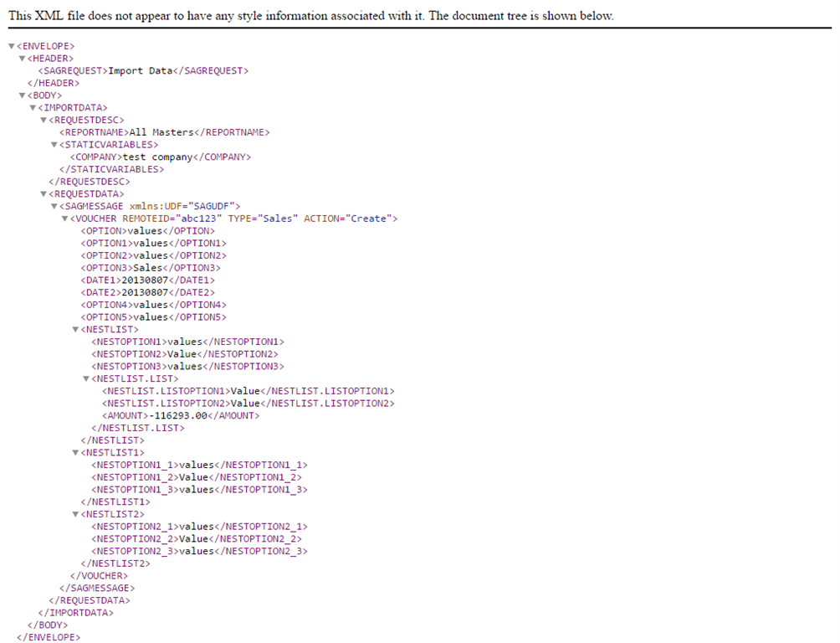Click the NESTOPTION2_2 element line

197,539
